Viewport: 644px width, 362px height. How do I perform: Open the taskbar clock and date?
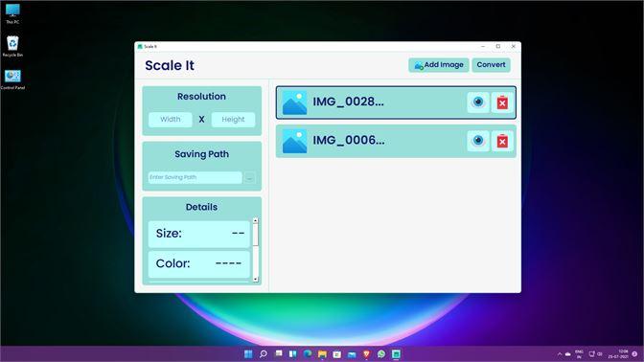618,354
